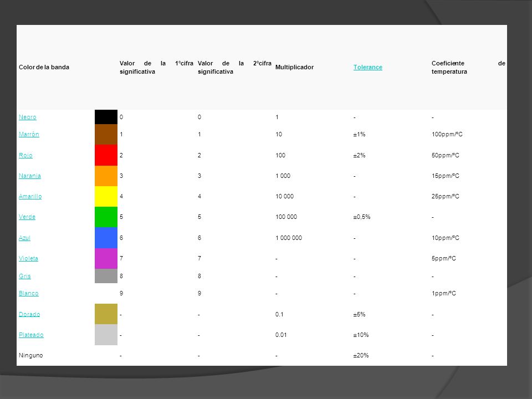The image size is (532, 399).
Task: Select the gold swatch beside Dorado
Action: 106,314
